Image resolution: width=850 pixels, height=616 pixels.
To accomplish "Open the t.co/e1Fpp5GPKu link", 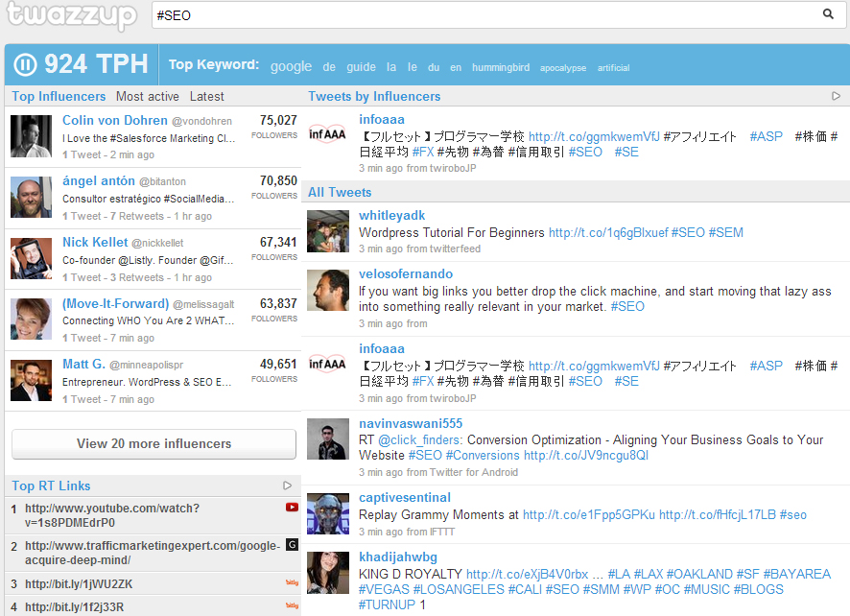I will (589, 514).
